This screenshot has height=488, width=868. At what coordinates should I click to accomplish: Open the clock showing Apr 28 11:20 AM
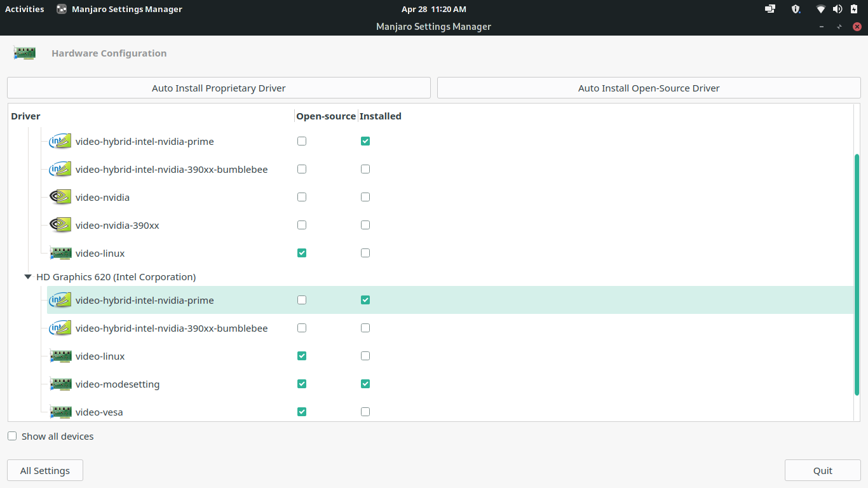(x=434, y=9)
